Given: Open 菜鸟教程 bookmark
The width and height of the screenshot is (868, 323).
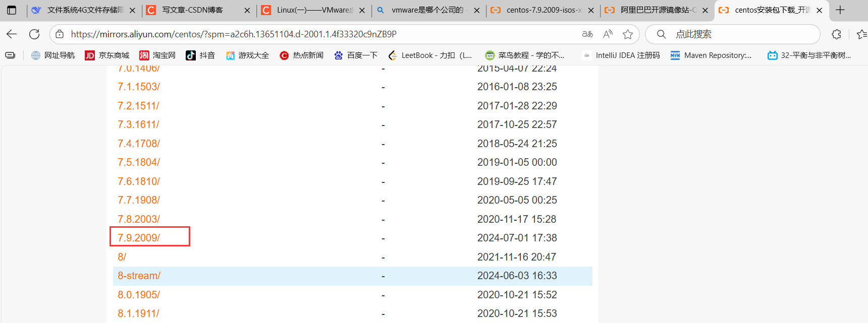Looking at the screenshot, I should tap(525, 55).
